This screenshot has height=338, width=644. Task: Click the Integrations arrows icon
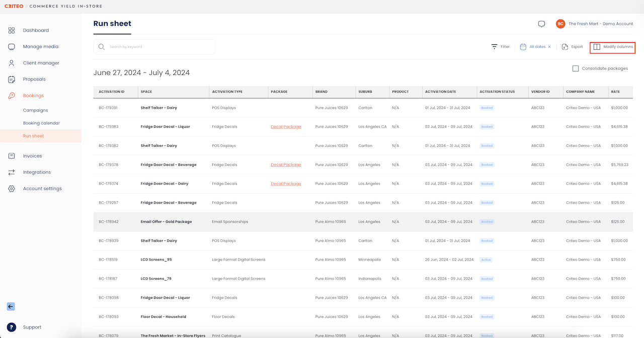pyautogui.click(x=12, y=172)
